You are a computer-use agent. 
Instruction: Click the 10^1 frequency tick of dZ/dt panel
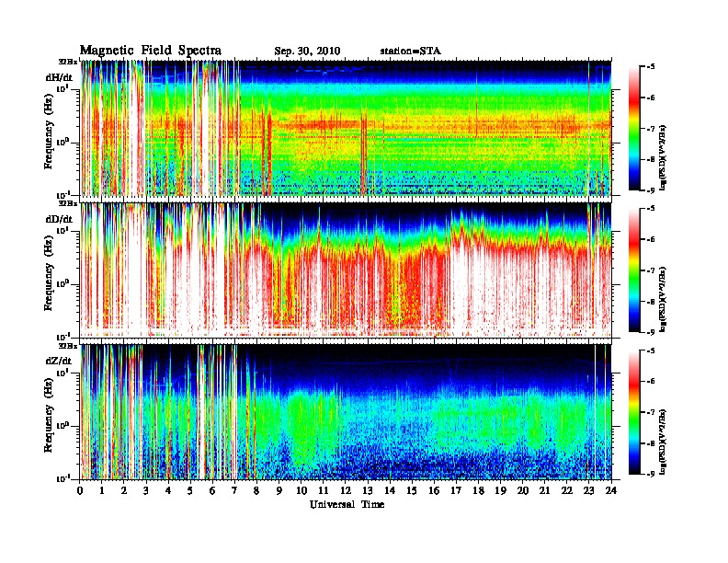coord(63,372)
